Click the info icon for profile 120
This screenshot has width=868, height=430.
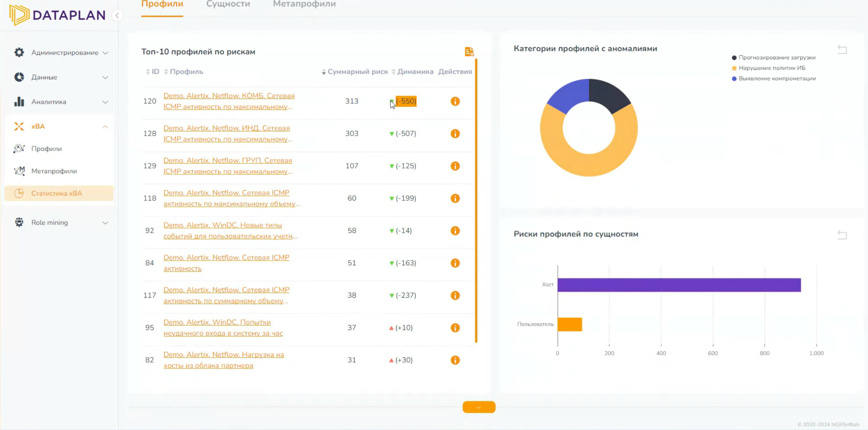[x=455, y=101]
